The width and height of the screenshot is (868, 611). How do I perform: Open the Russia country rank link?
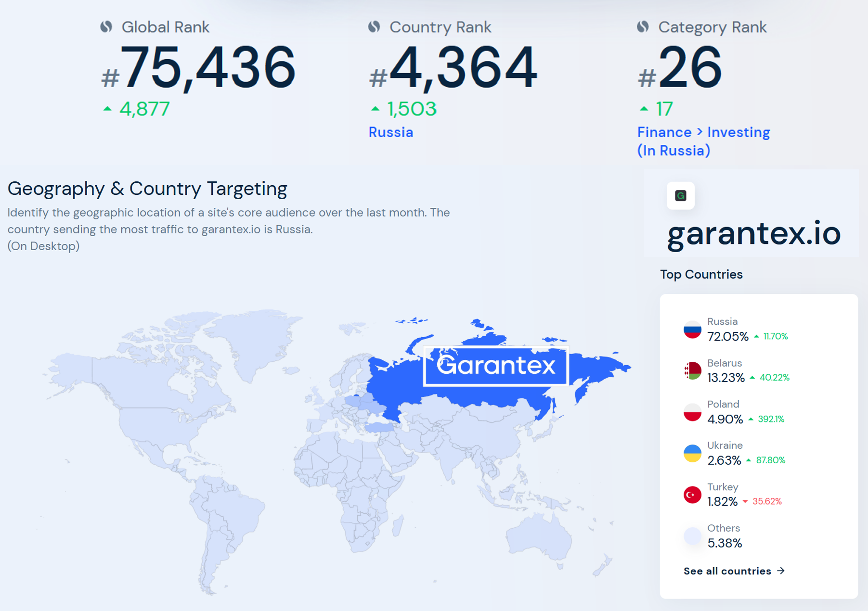(391, 132)
